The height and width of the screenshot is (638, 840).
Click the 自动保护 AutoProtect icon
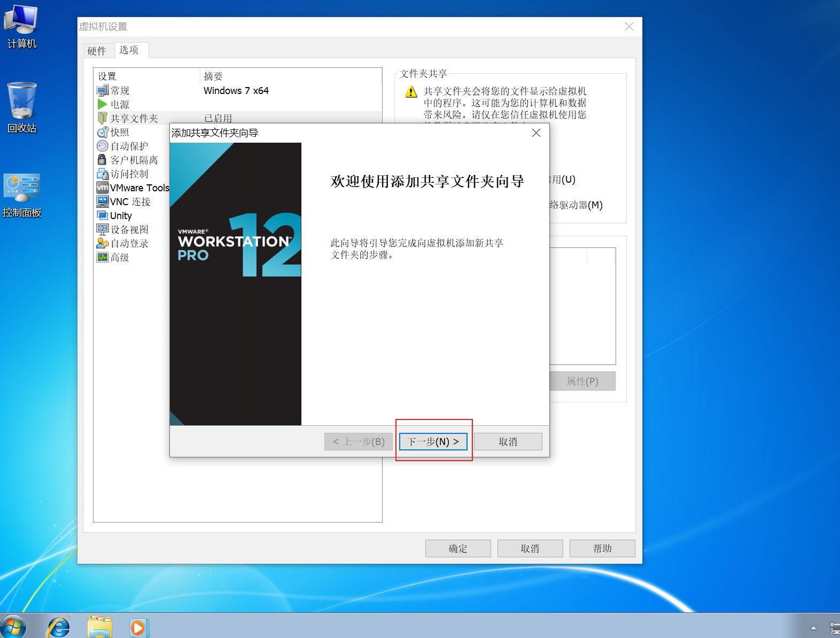tap(103, 146)
